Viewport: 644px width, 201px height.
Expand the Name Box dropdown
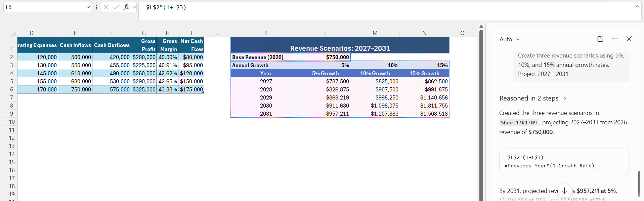point(88,7)
